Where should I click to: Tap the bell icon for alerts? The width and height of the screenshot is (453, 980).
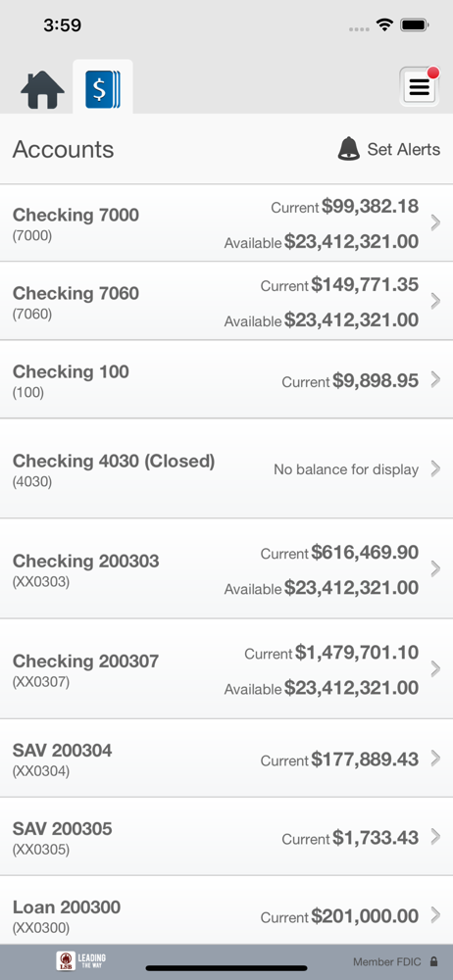pyautogui.click(x=348, y=149)
